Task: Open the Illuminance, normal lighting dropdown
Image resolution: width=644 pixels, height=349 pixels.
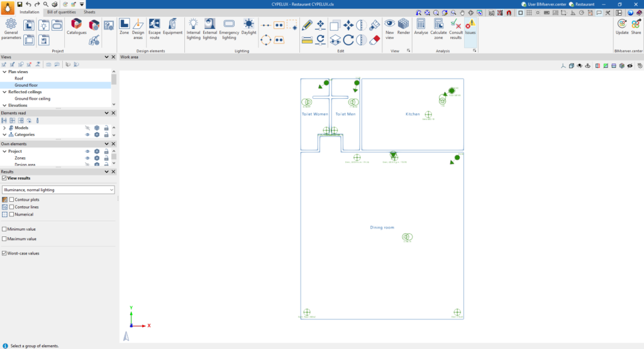Action: coord(58,189)
